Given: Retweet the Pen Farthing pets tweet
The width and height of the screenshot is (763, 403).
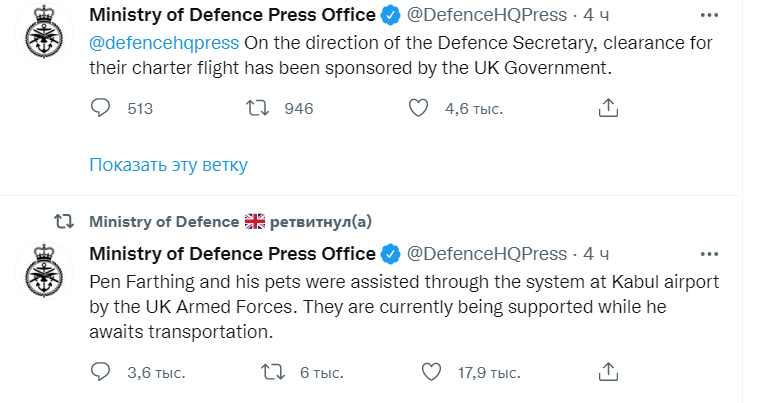Looking at the screenshot, I should click(x=270, y=372).
